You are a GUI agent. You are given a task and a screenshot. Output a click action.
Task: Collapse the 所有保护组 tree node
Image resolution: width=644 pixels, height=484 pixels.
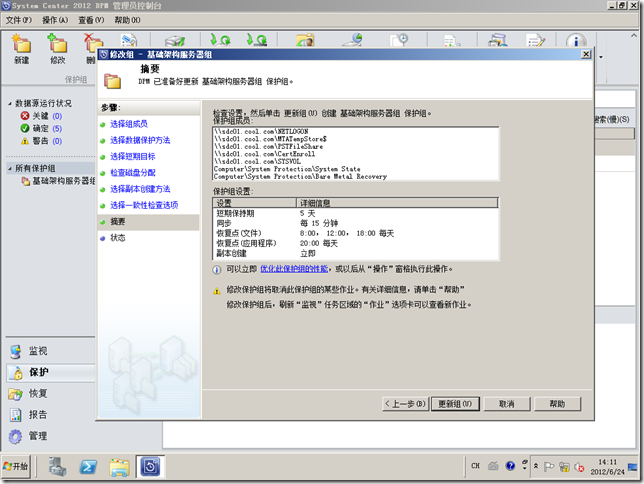pos(10,168)
